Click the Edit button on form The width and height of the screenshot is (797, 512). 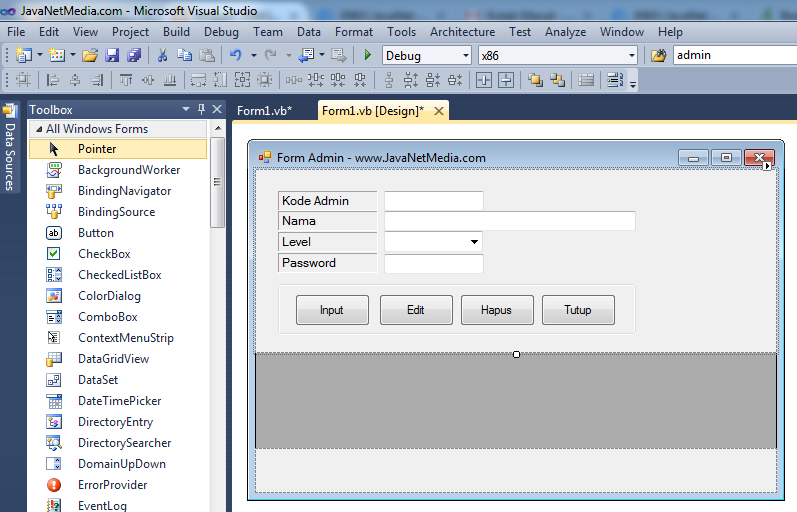pyautogui.click(x=416, y=310)
